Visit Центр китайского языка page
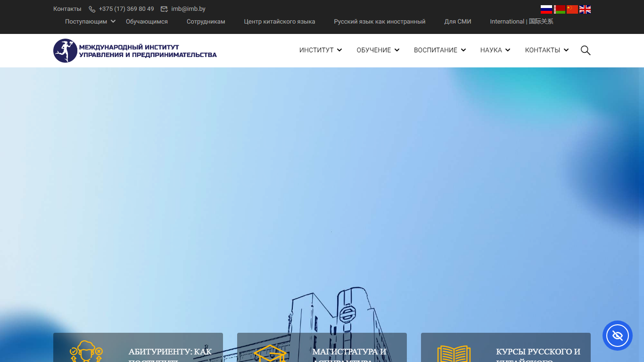The width and height of the screenshot is (644, 362). (x=280, y=22)
